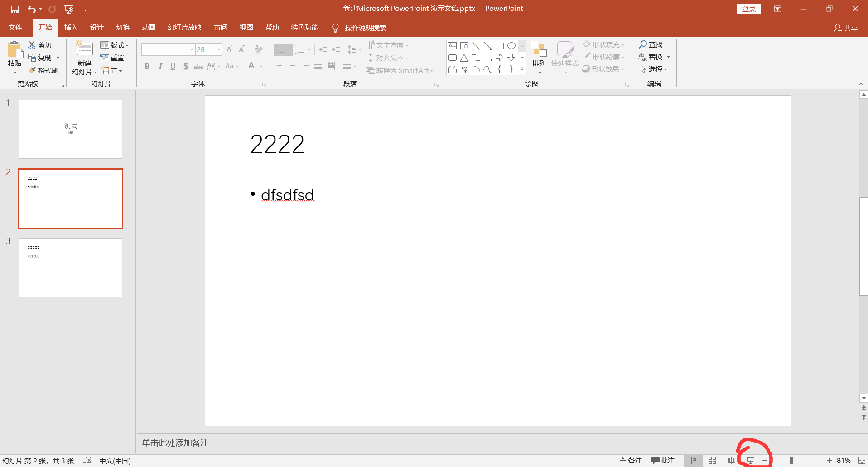Click Shape Fill (形状填充)
The image size is (868, 467).
click(x=604, y=44)
